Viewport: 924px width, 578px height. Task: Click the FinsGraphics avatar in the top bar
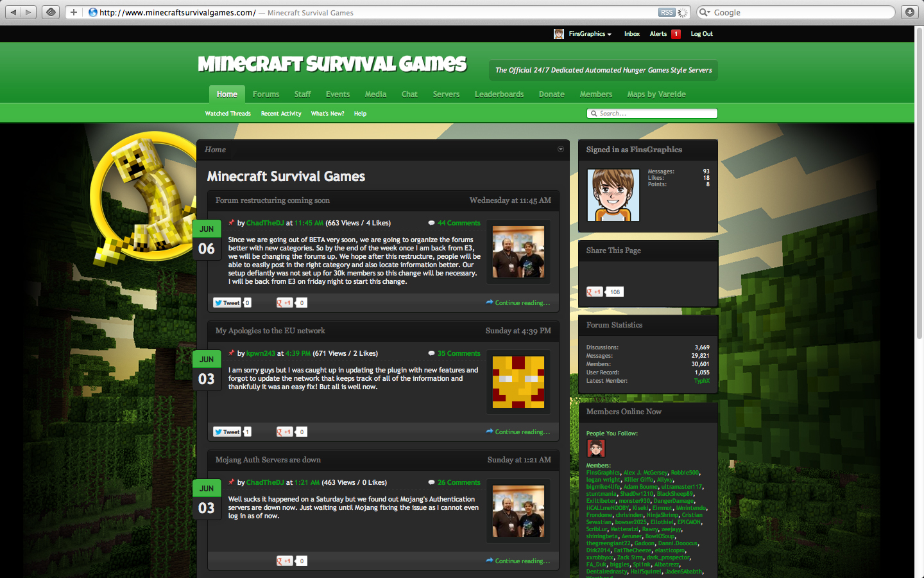(x=559, y=34)
